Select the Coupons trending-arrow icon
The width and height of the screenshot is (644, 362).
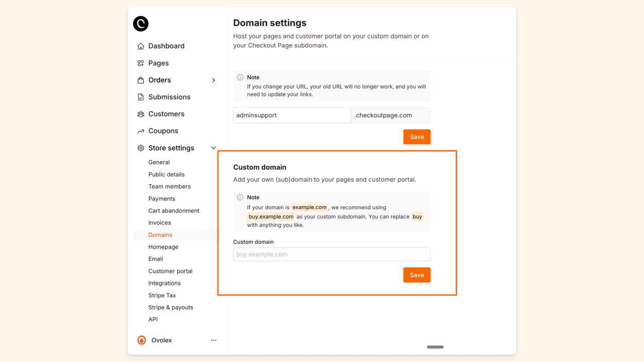point(140,131)
